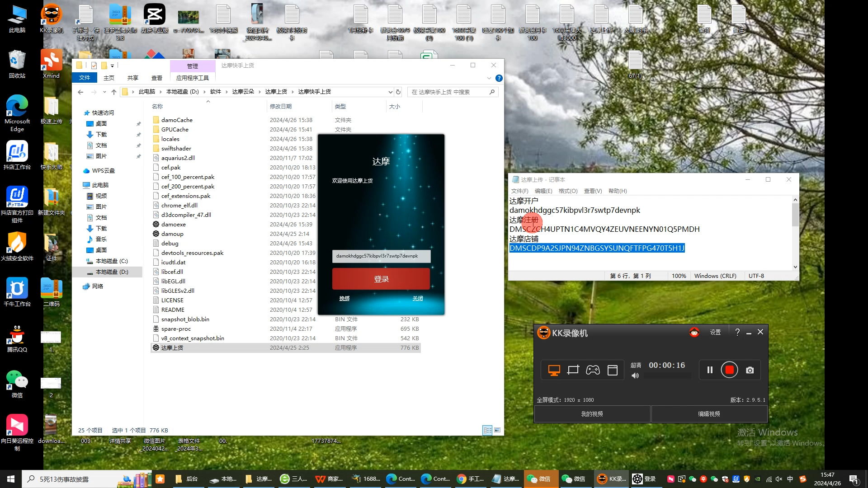Mute the KK recorder speaker icon
Viewport: 868px width, 488px height.
pyautogui.click(x=635, y=375)
